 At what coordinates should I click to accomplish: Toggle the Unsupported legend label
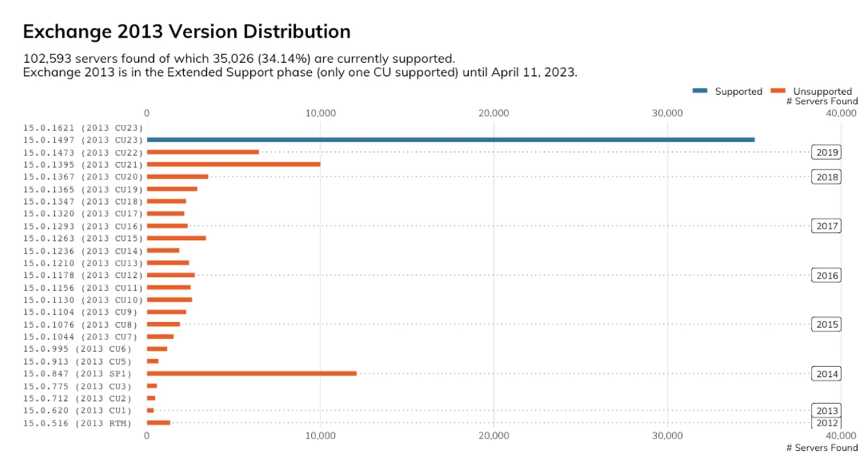[822, 91]
